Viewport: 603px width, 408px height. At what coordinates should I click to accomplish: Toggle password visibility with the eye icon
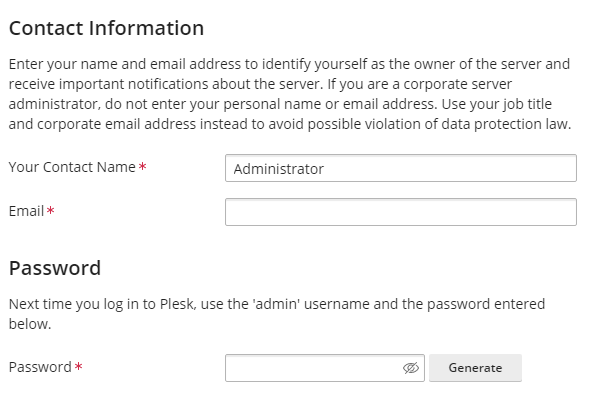(x=411, y=368)
